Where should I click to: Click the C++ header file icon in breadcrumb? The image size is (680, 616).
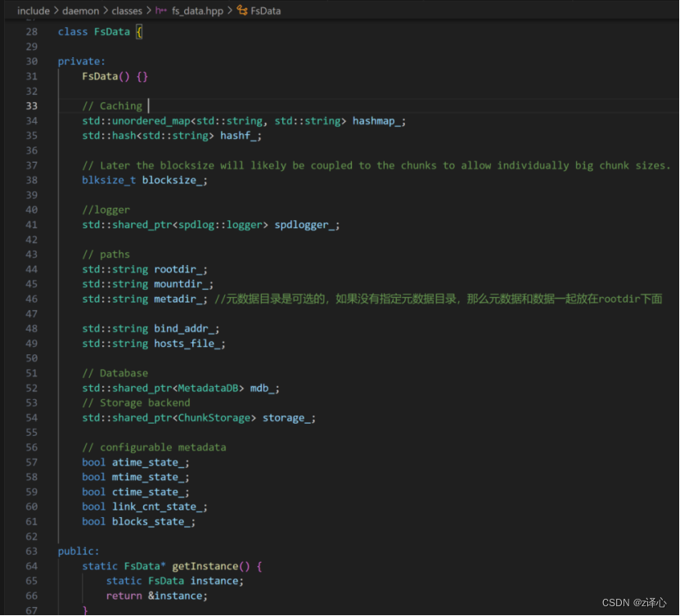click(161, 11)
